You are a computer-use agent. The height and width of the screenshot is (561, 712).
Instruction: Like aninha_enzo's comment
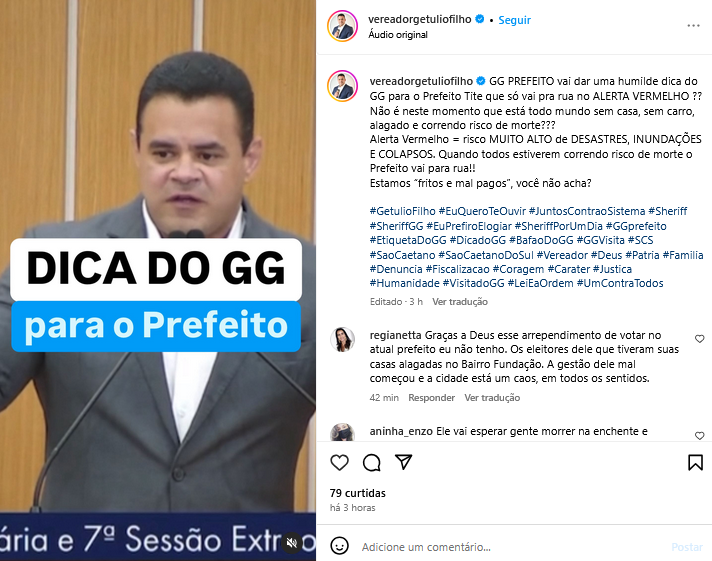[x=699, y=436]
